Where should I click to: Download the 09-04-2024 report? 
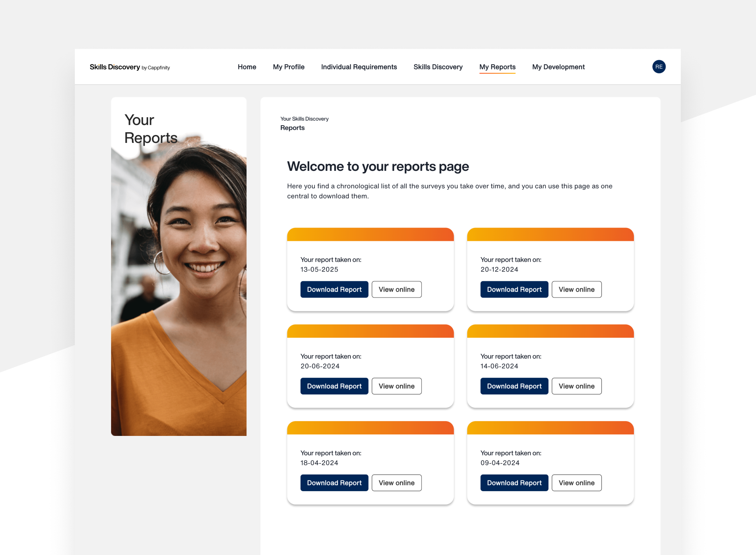tap(514, 483)
